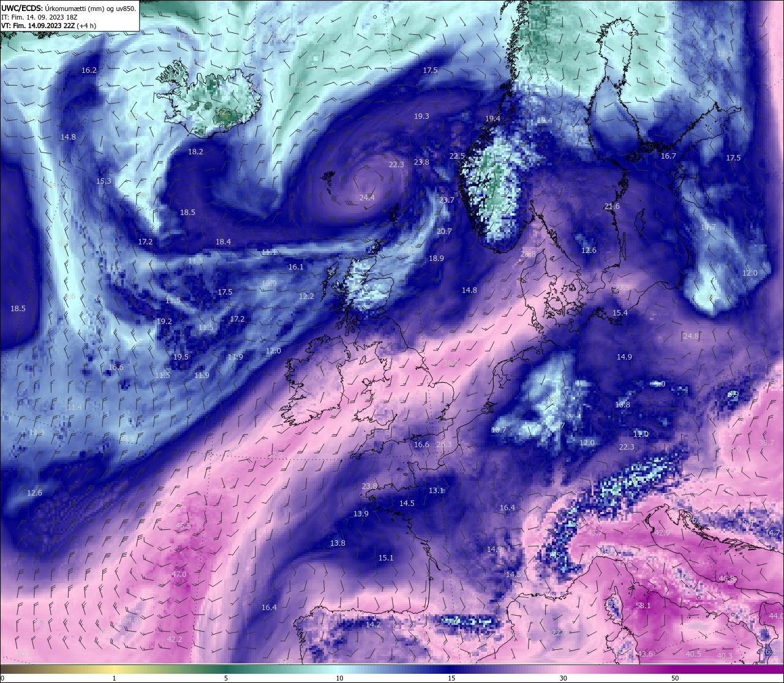Click the 20.7 value on the map
784x683 pixels.
(444, 231)
